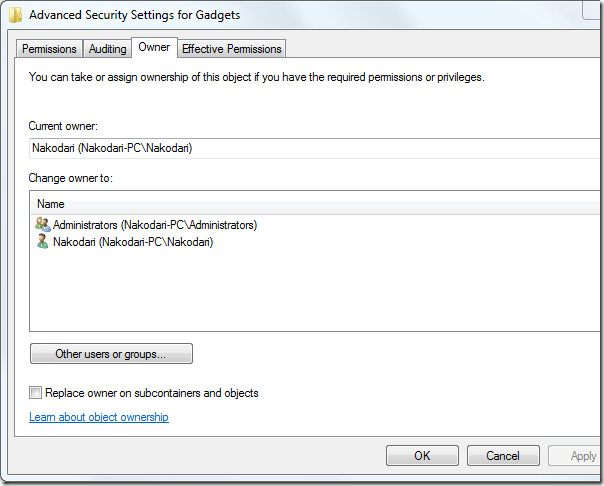
Task: Open the Auditing tab
Action: [107, 49]
